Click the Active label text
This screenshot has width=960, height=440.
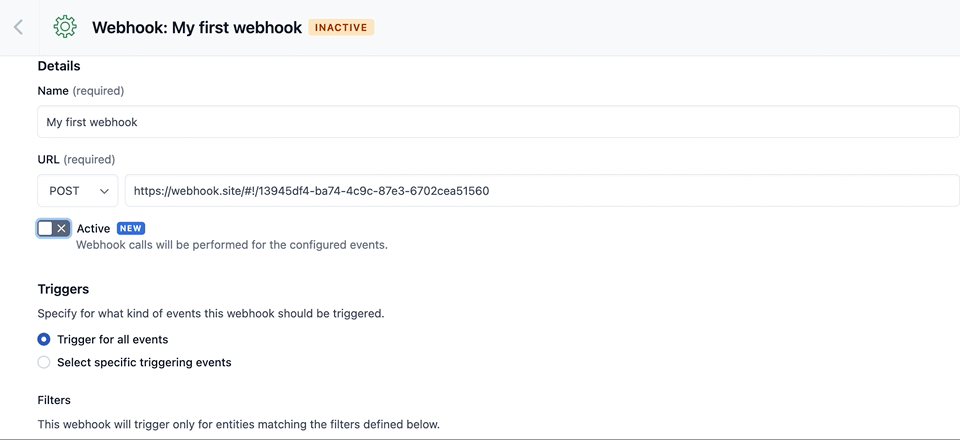[93, 228]
